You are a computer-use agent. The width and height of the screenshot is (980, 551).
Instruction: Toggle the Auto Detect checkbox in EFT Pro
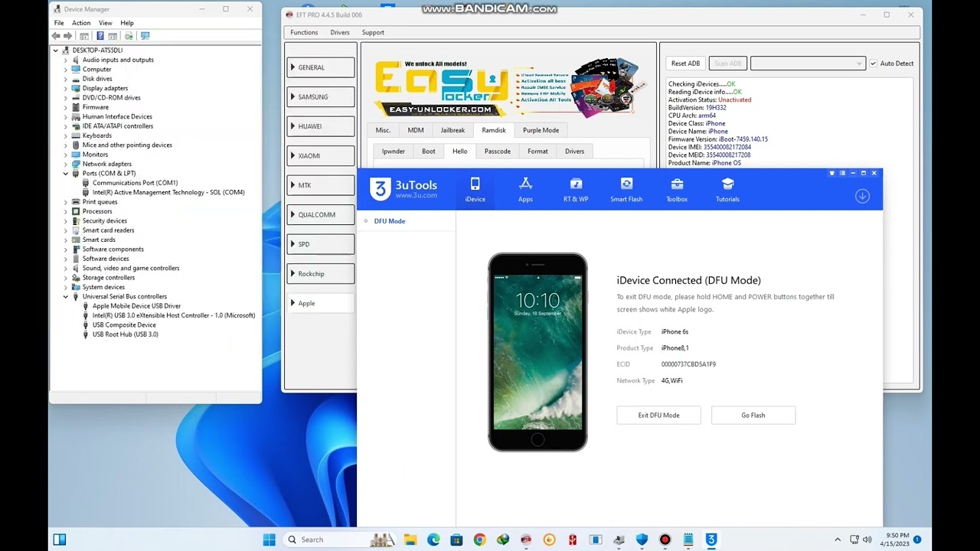click(x=873, y=64)
